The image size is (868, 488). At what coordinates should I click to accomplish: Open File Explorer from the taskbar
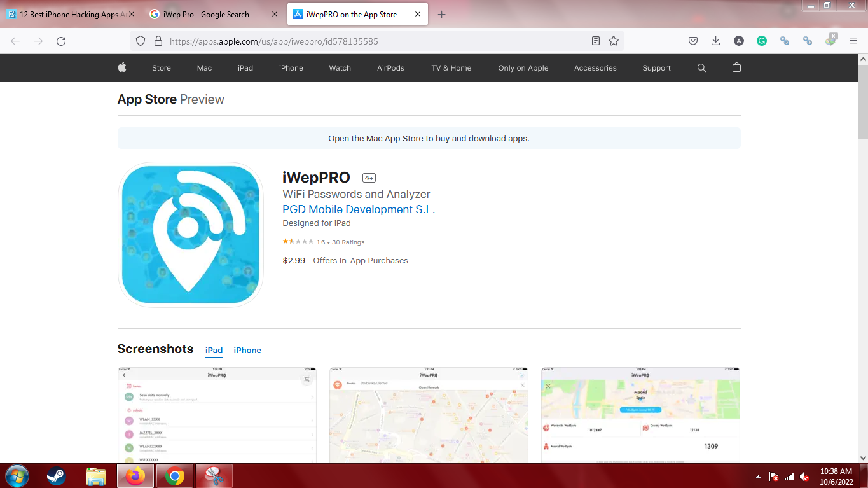(x=96, y=476)
